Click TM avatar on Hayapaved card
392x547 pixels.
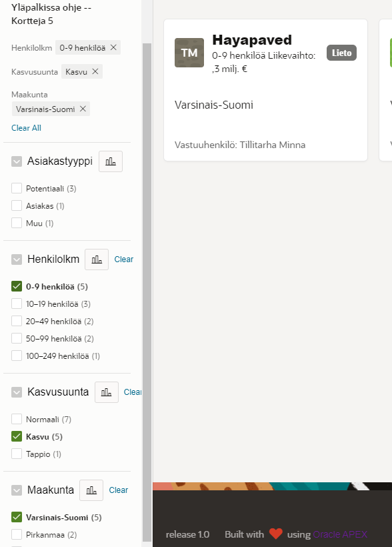tap(189, 53)
